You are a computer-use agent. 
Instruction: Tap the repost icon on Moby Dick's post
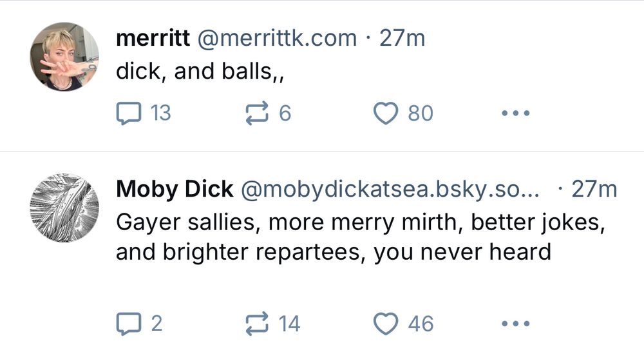point(257,324)
